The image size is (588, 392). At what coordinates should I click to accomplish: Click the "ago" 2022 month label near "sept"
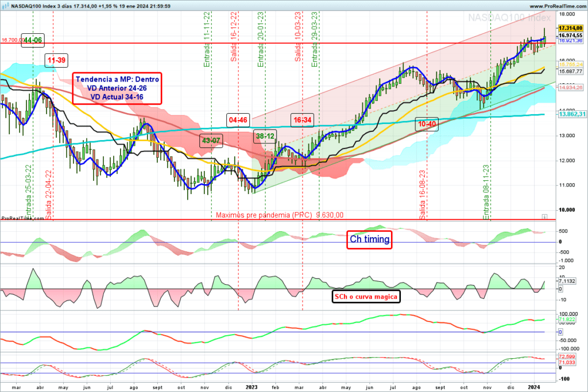click(134, 387)
